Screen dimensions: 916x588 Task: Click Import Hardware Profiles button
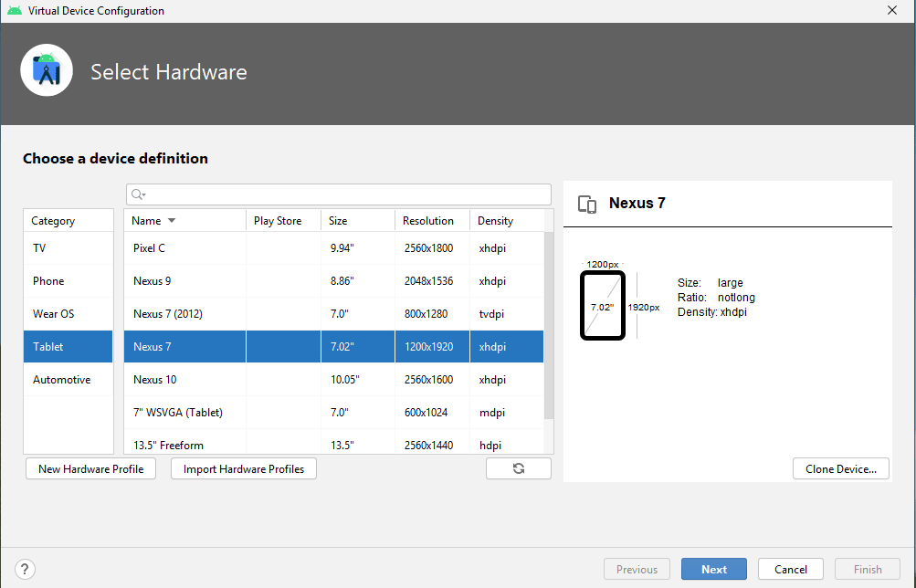[244, 468]
